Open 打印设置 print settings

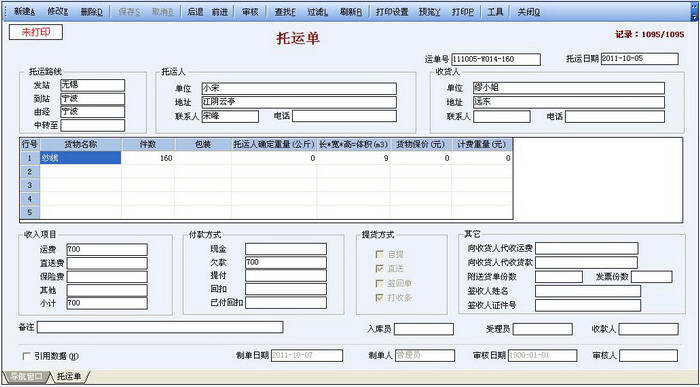[392, 12]
